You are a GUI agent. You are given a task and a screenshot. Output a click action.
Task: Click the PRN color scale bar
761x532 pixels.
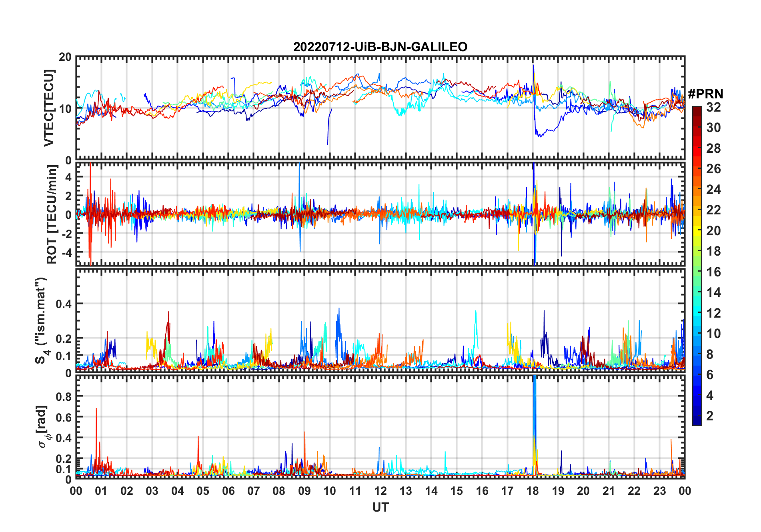(697, 266)
